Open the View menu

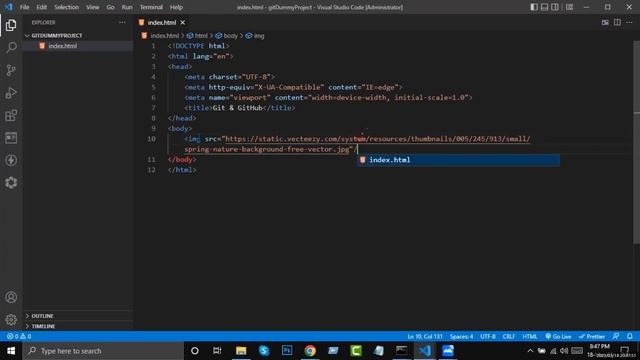coord(93,7)
